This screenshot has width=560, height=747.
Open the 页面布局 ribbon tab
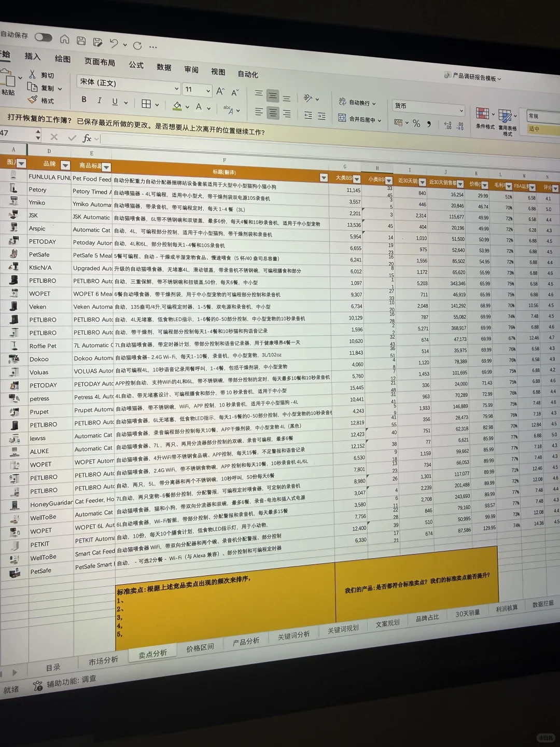click(x=100, y=62)
